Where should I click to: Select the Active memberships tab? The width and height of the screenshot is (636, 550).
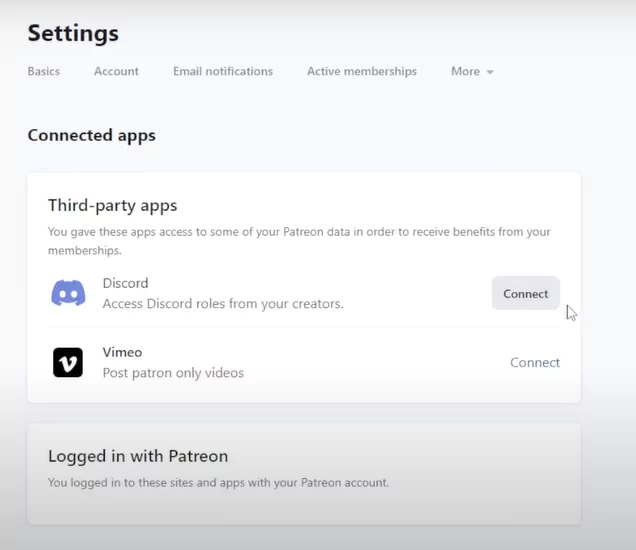[362, 71]
